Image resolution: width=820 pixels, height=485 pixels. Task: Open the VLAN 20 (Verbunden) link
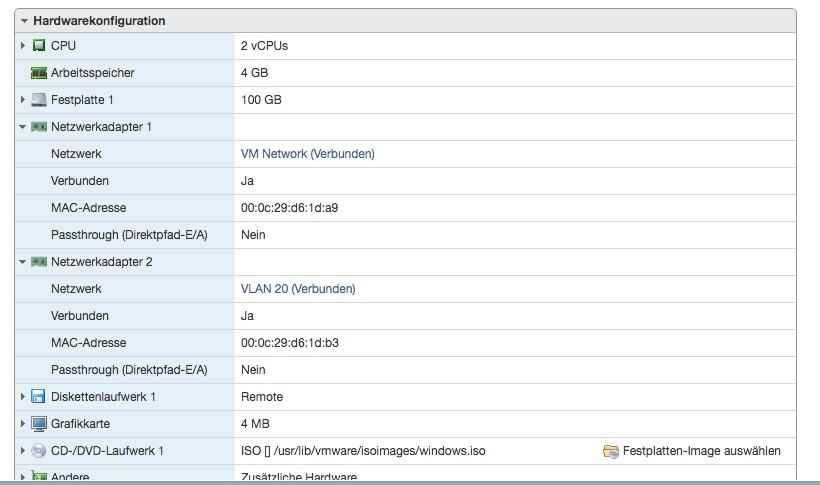[297, 289]
